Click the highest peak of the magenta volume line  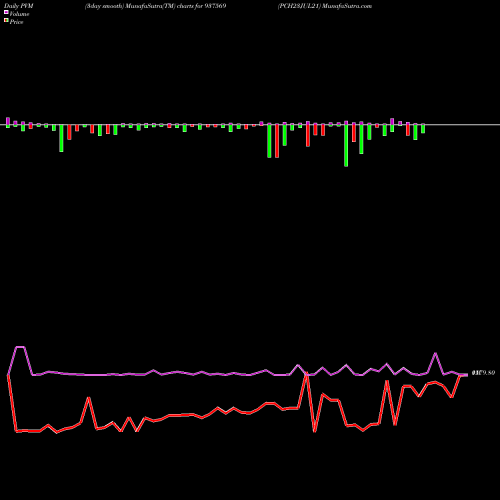pyautogui.click(x=20, y=347)
